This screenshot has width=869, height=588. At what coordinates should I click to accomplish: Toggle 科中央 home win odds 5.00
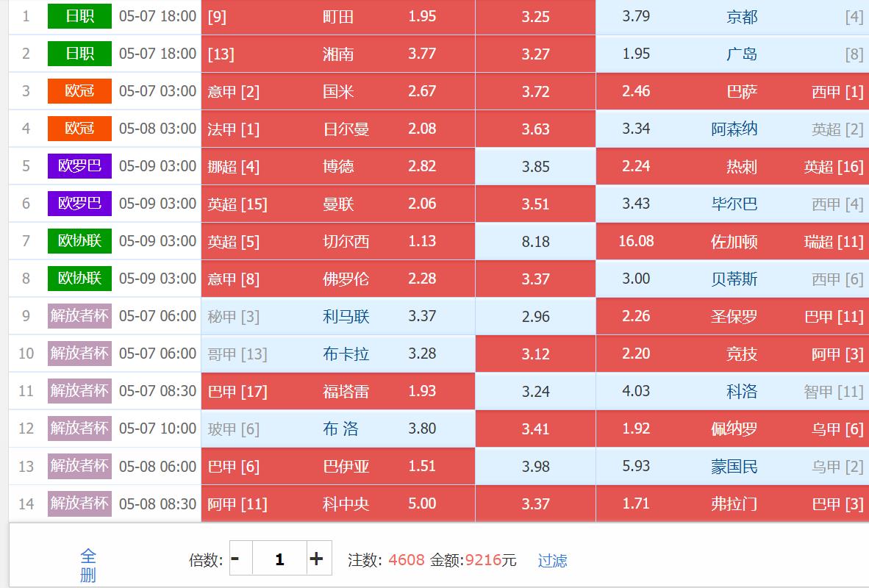coord(338,504)
